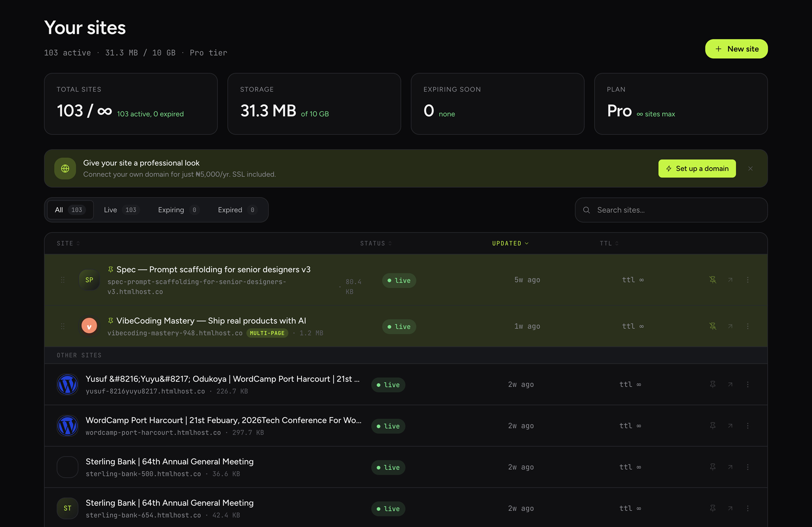Open VibeCoding Mastery site external link
Viewport: 812px width, 527px height.
(x=730, y=326)
